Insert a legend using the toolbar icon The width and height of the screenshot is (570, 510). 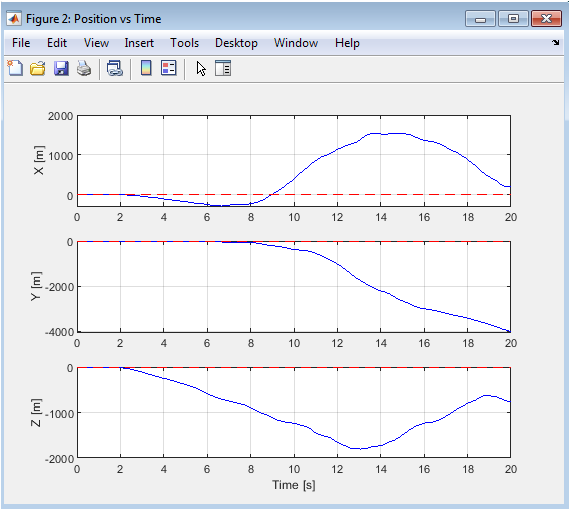[x=169, y=68]
